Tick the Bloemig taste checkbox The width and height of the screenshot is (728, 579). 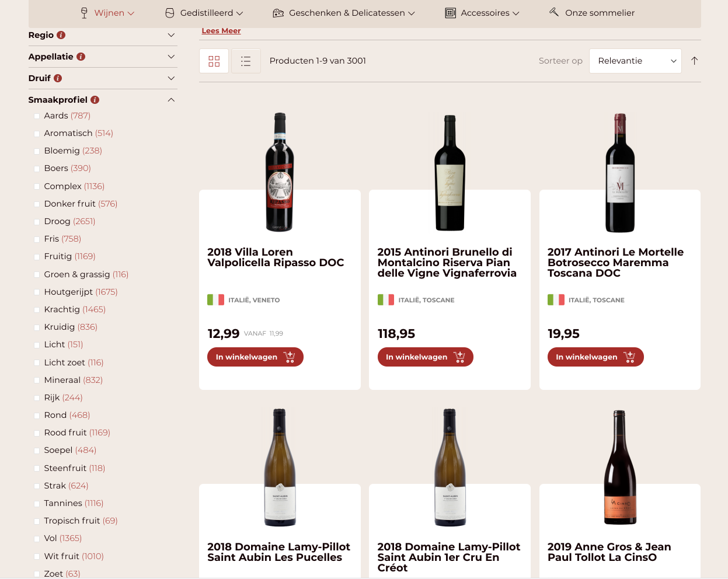(x=37, y=151)
